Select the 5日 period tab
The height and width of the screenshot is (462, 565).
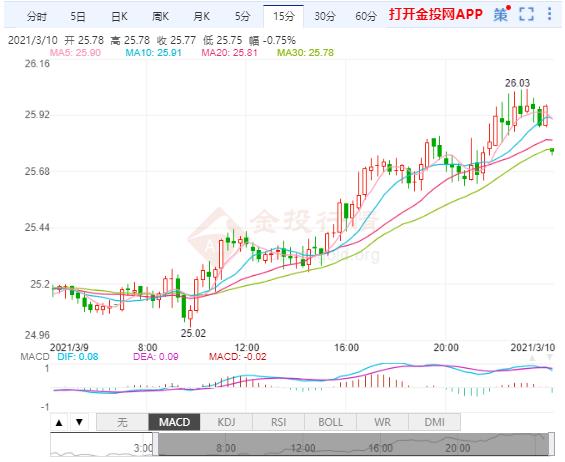coord(78,16)
